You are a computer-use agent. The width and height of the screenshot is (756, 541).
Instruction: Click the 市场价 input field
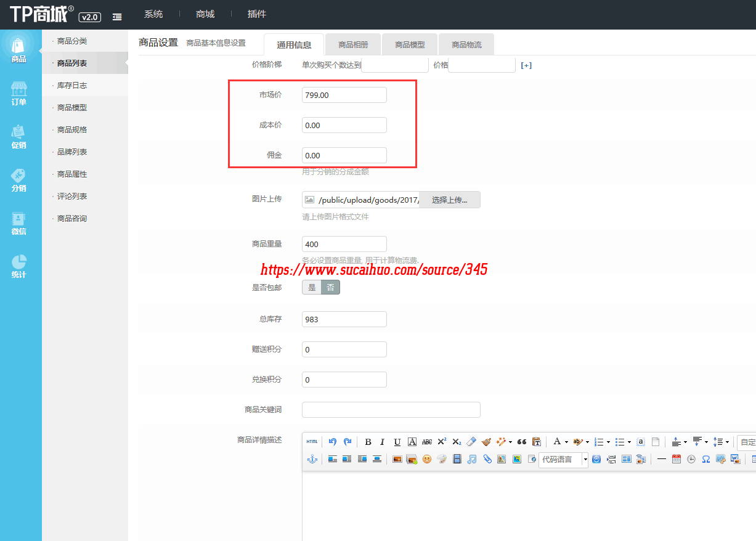coord(344,95)
